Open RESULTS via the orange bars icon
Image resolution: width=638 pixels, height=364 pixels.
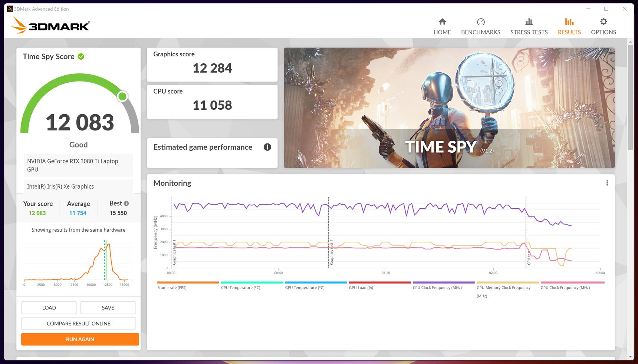tap(569, 21)
